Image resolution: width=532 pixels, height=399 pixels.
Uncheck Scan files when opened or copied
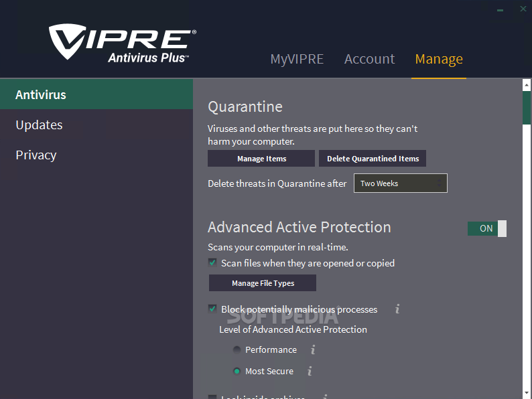point(212,262)
